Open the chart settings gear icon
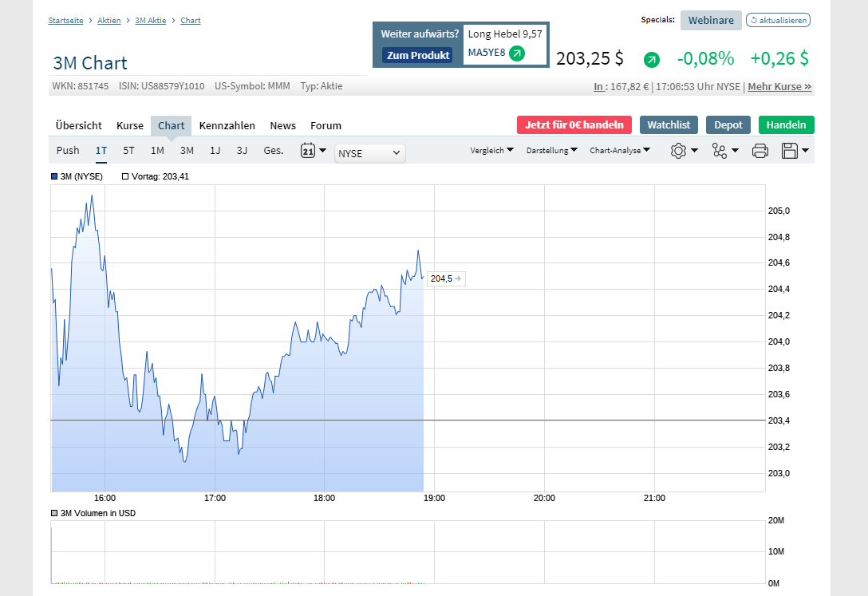The image size is (868, 596). pyautogui.click(x=678, y=150)
